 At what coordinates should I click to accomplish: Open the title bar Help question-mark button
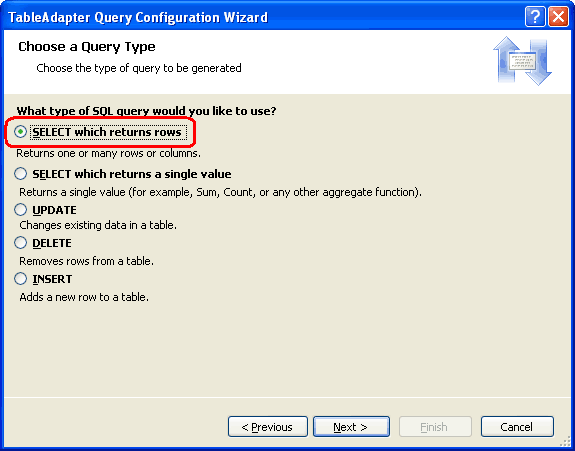(x=535, y=16)
